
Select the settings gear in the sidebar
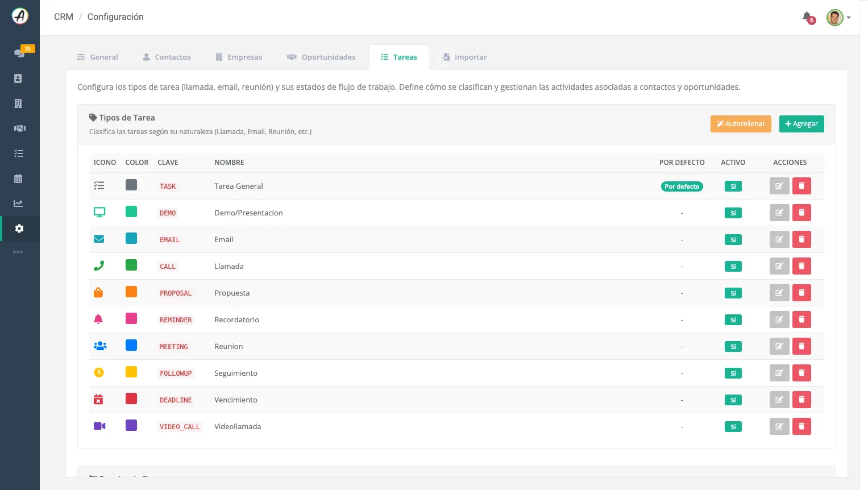(19, 229)
